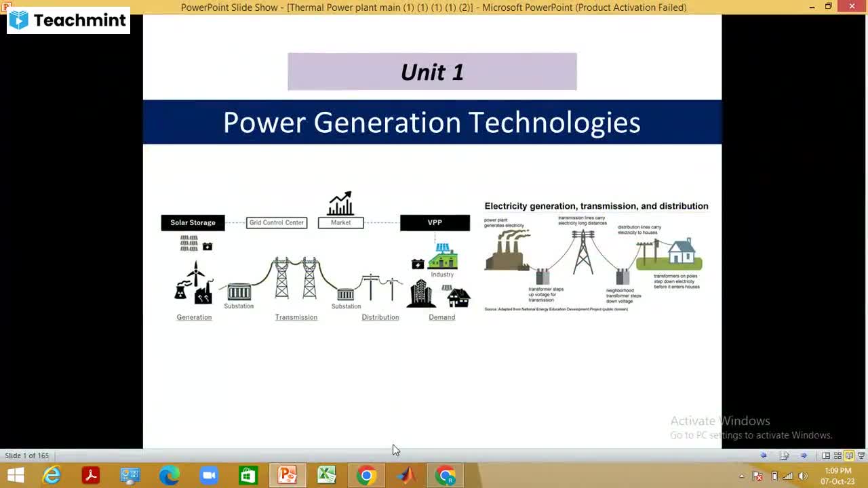Open the clock showing 1:09 PM

click(x=838, y=476)
